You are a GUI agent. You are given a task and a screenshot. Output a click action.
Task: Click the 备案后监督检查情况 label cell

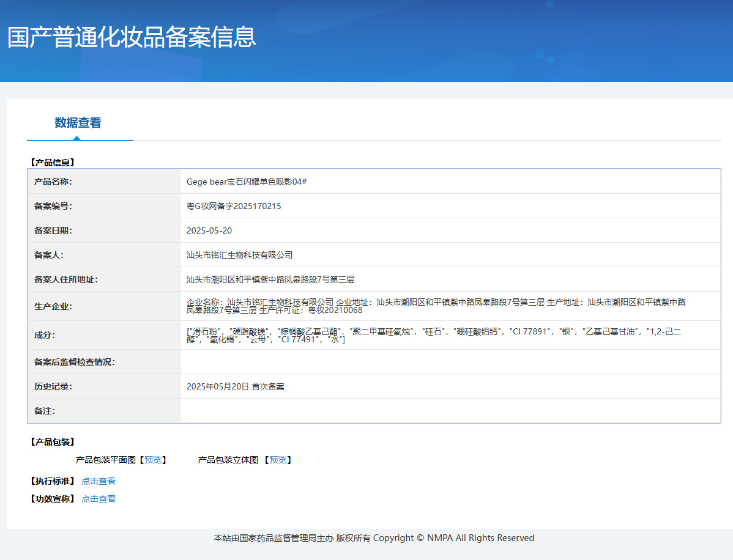coord(104,362)
